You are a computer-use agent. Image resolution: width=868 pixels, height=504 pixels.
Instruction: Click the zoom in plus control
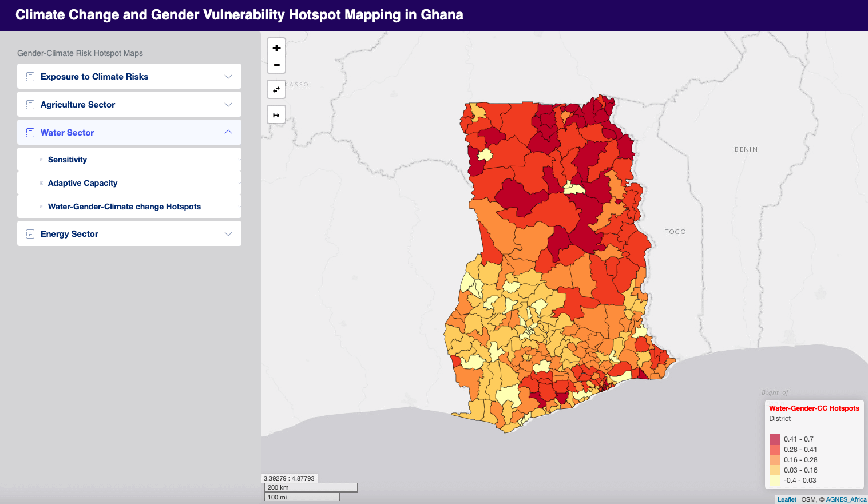coord(276,46)
